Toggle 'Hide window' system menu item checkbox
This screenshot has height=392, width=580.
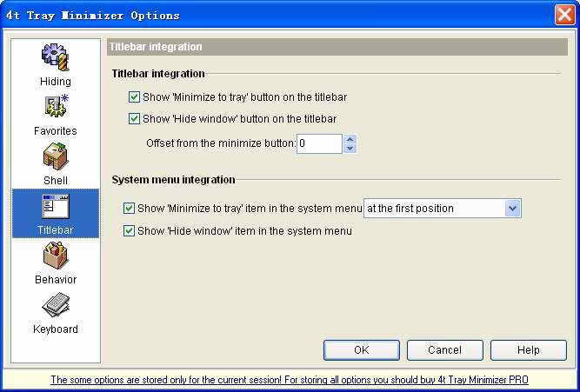(130, 231)
